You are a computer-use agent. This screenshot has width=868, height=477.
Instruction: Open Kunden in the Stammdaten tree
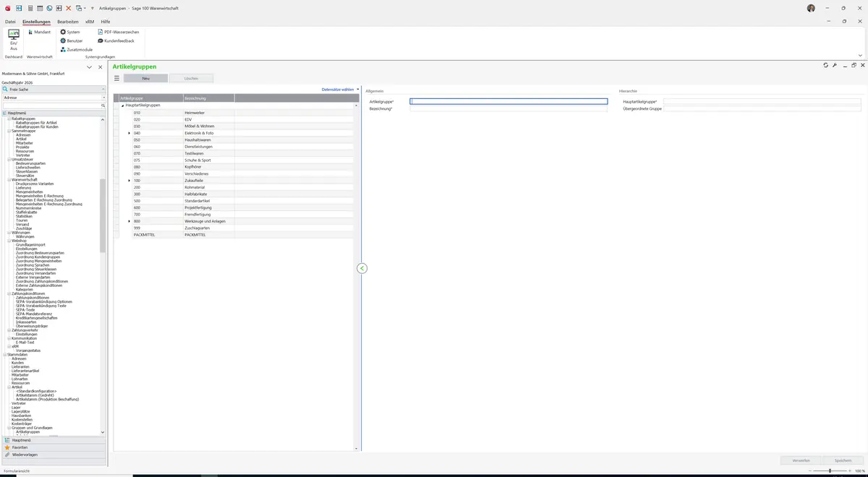tap(17, 363)
